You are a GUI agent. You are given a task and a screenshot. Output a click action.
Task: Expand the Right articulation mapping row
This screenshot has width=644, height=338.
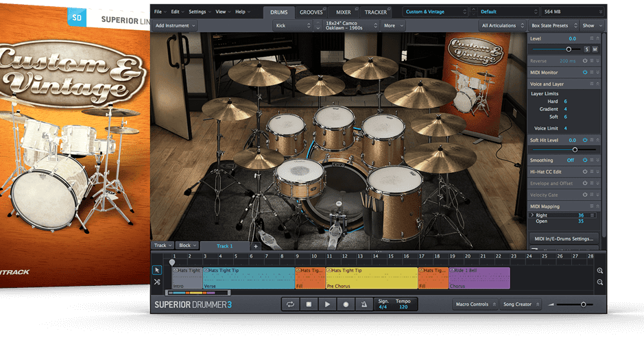533,215
